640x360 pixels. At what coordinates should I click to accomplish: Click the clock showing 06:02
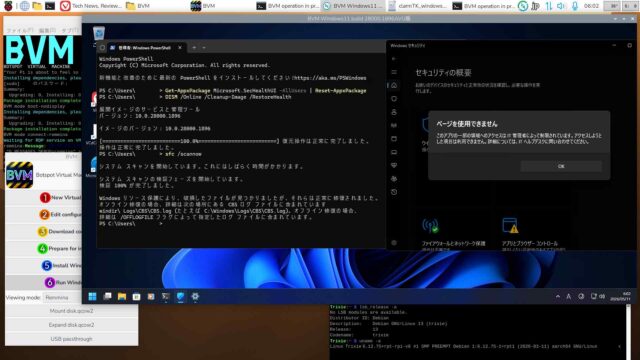coord(591,6)
